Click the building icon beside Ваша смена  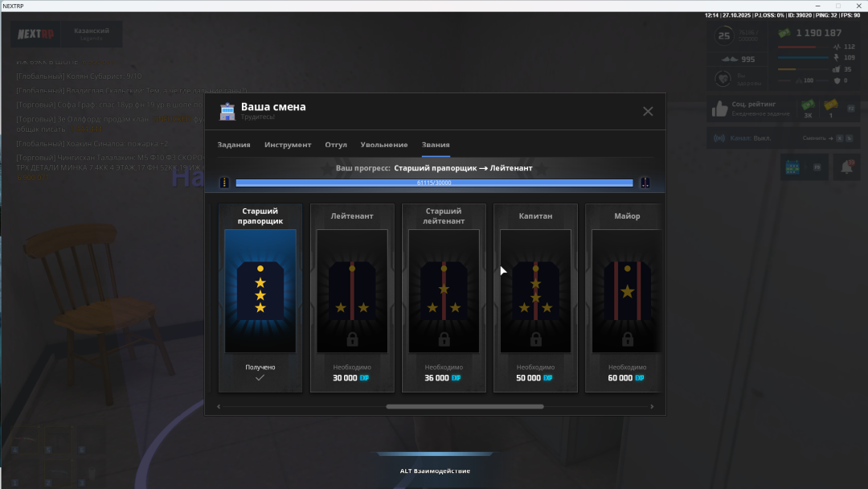coord(227,111)
